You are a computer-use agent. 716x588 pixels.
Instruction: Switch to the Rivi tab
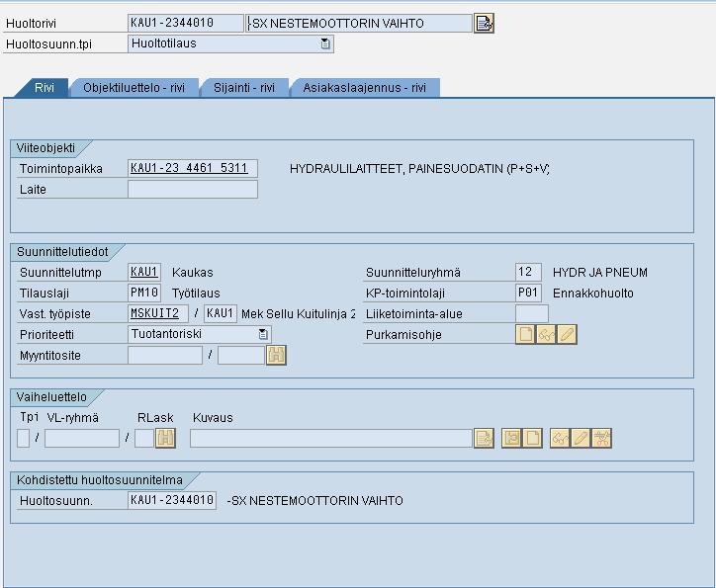(x=44, y=88)
